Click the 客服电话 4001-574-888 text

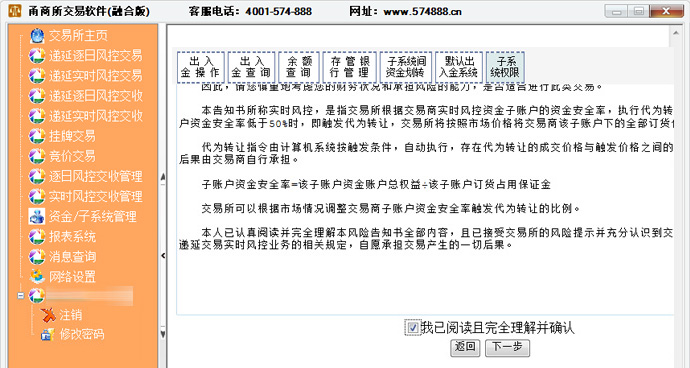250,11
